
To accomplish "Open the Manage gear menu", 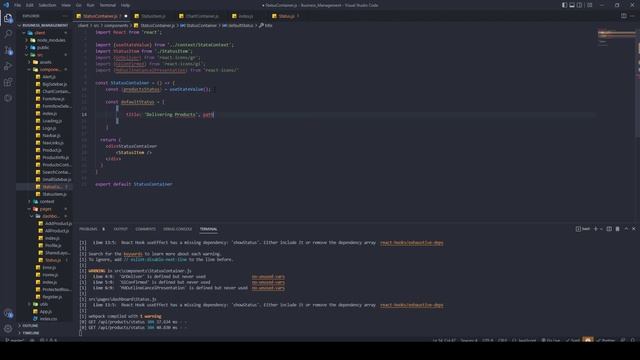I will coord(8,328).
